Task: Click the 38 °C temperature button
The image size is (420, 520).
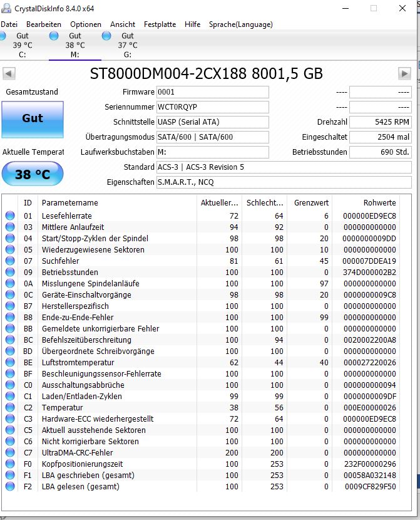Action: [33, 174]
